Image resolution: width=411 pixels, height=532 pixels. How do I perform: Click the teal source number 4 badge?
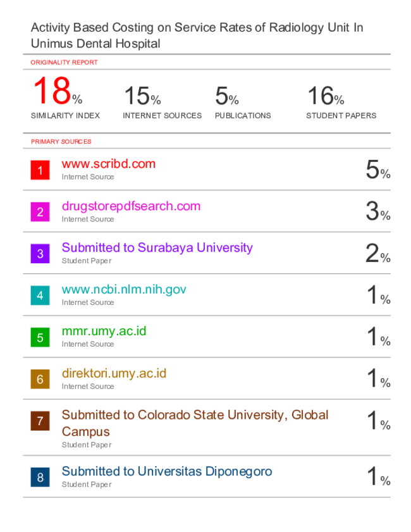(x=40, y=295)
